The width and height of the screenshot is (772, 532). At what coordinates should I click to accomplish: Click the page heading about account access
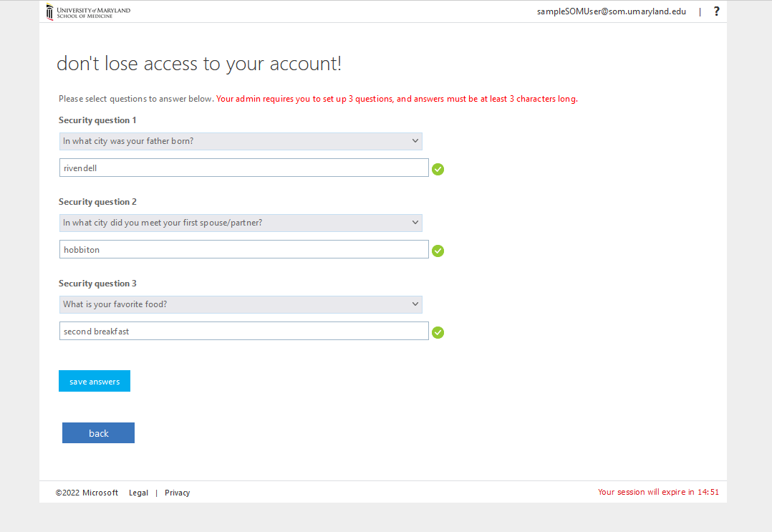pos(199,64)
